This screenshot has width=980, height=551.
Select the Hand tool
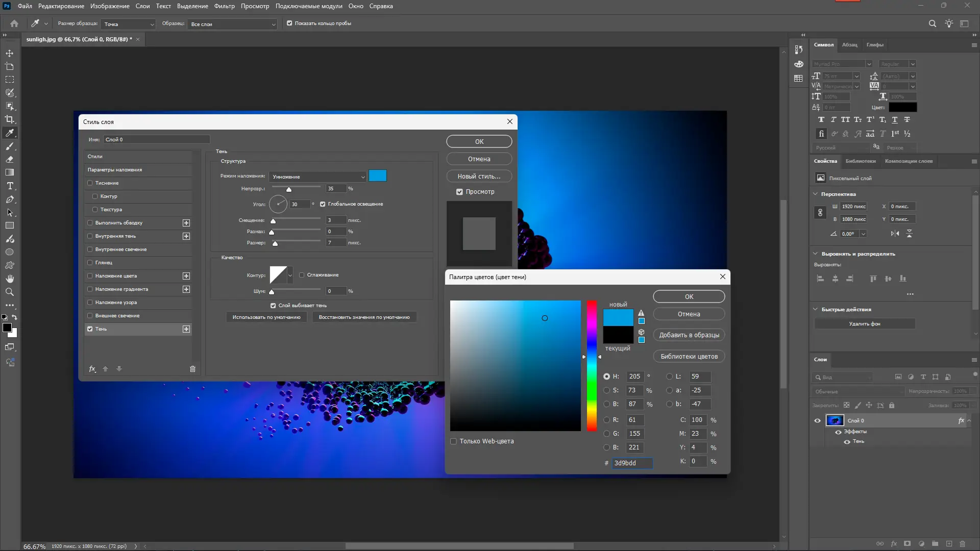tap(9, 279)
